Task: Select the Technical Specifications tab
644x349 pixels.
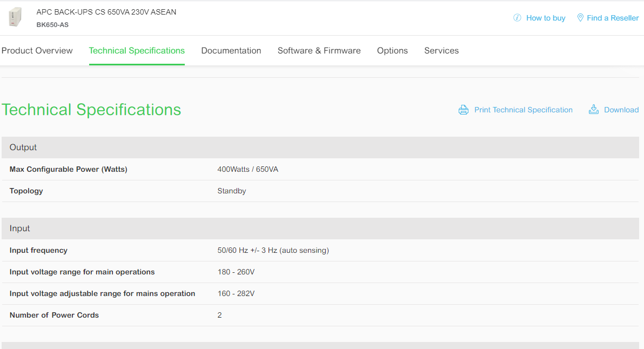Action: pyautogui.click(x=137, y=50)
